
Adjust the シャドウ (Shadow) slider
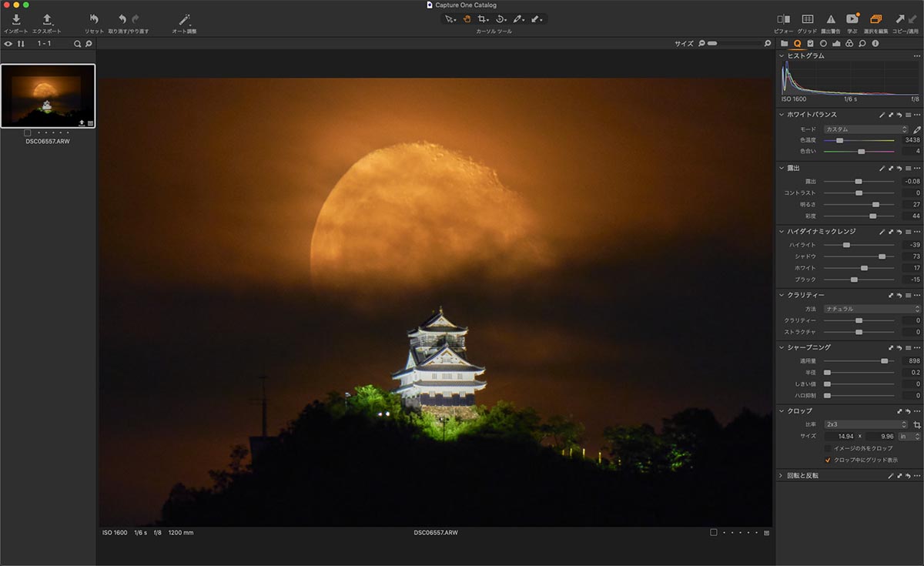(882, 256)
